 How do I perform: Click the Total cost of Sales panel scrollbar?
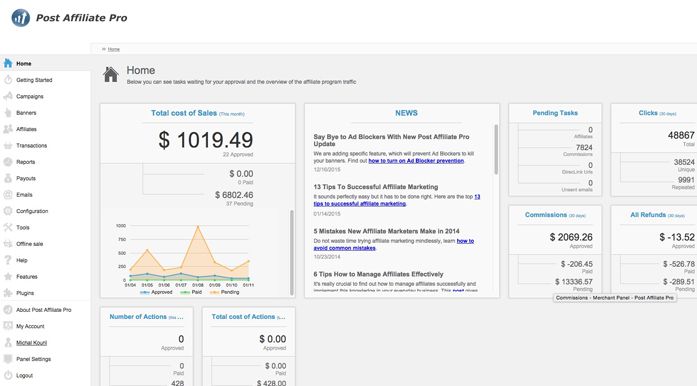coord(292,252)
